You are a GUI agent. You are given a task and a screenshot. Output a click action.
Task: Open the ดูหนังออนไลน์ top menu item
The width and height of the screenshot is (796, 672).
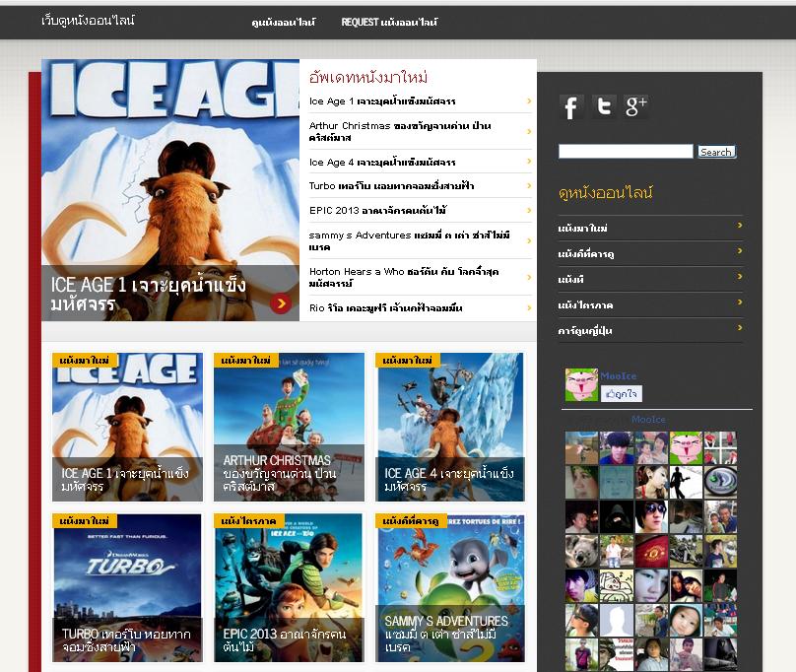284,23
